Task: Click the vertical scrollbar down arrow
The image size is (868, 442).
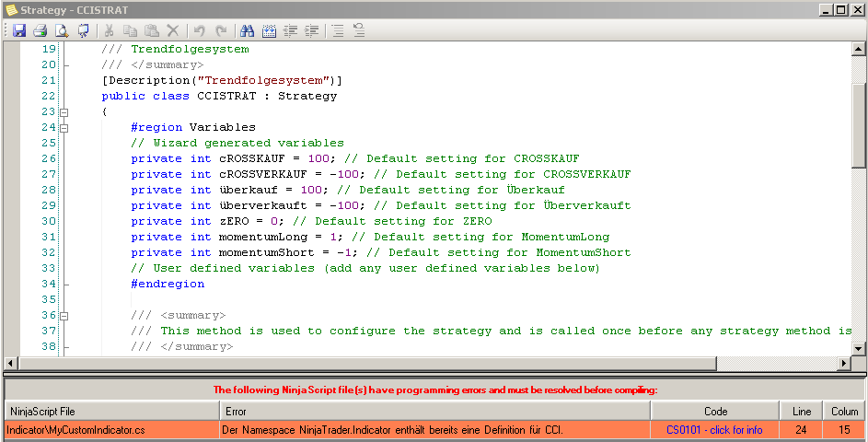Action: coord(859,348)
